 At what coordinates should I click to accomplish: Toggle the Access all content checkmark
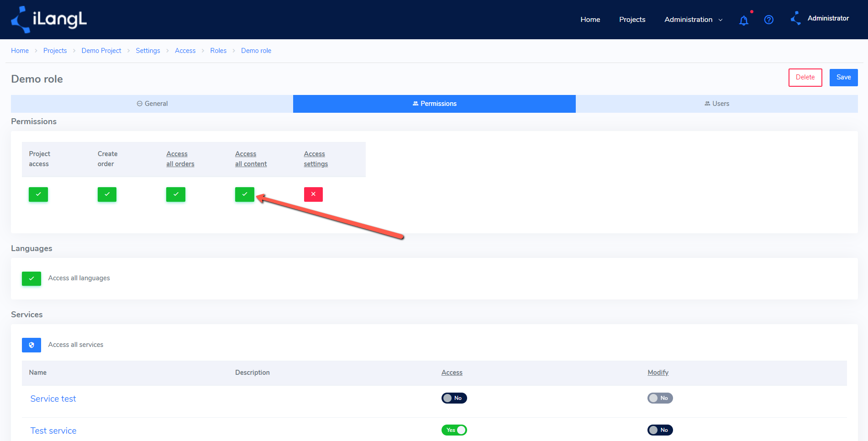[x=245, y=194]
